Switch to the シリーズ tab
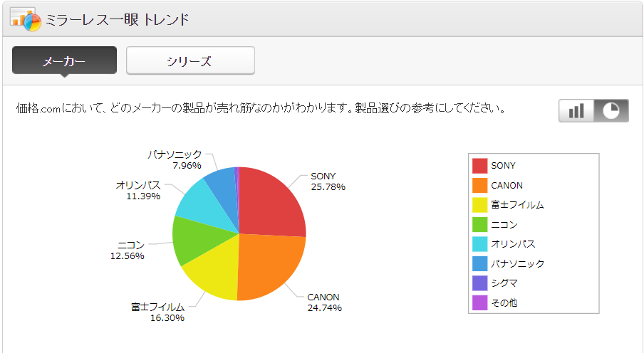The height and width of the screenshot is (353, 644). tap(191, 60)
